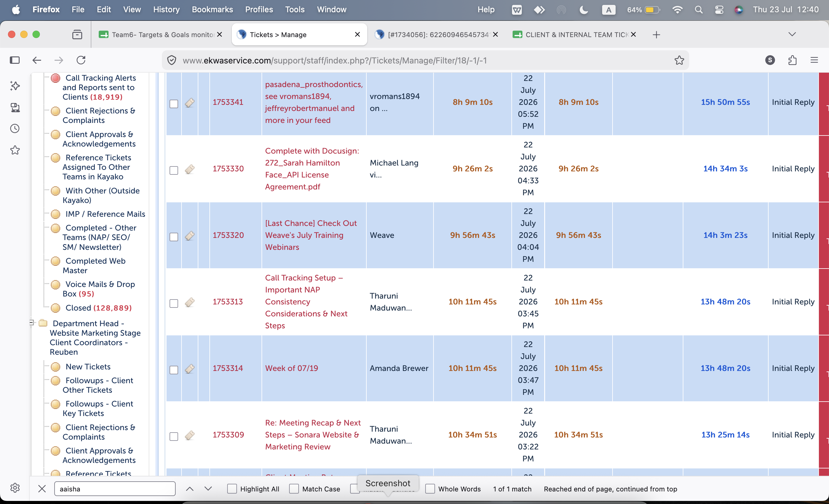Open sidebar settings gear icon
This screenshot has height=504, width=829.
[15, 488]
